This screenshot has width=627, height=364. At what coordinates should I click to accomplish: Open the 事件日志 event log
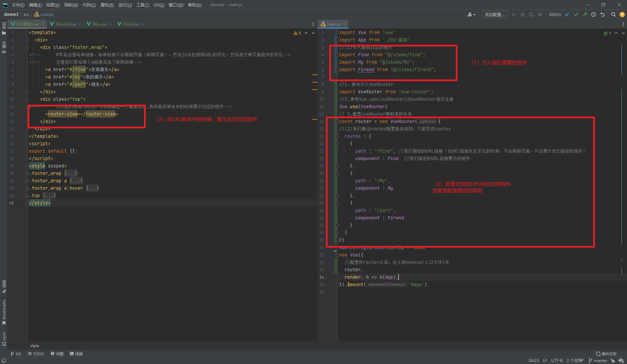[x=606, y=354]
